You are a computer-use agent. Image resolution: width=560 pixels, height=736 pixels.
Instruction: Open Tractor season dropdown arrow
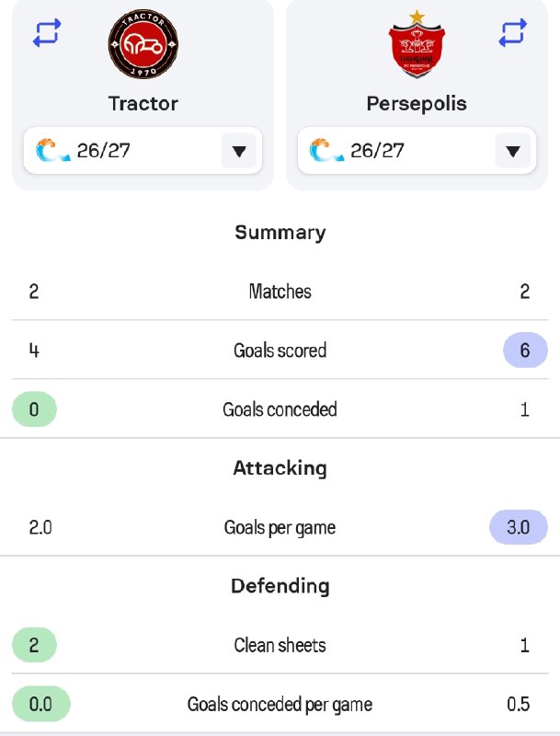[239, 151]
